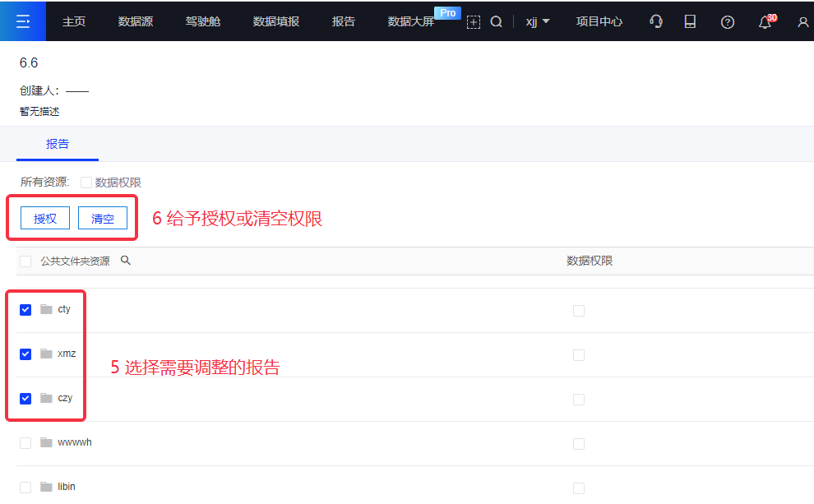Open the czy folder row

click(65, 399)
